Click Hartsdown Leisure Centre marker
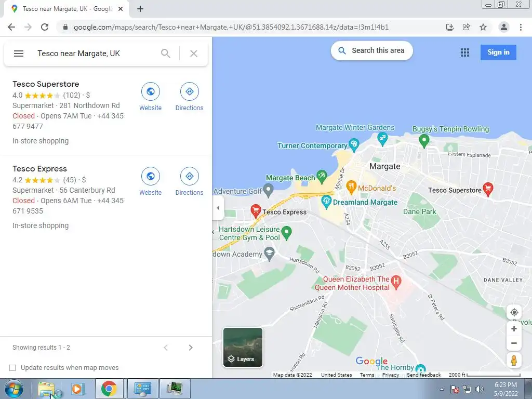The image size is (532, 399). (287, 232)
